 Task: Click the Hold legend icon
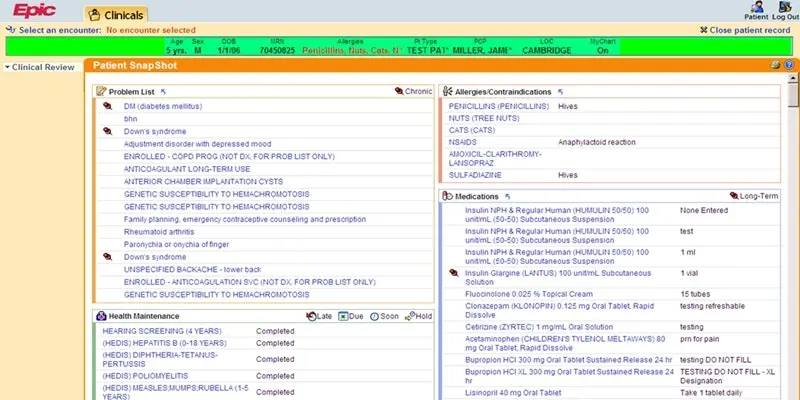[x=409, y=317]
